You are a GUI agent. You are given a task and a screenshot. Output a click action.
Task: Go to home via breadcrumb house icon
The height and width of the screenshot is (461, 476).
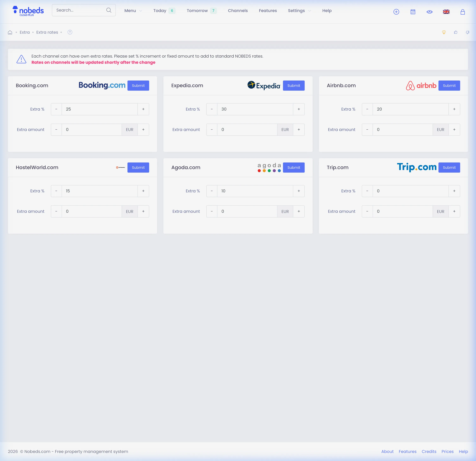[10, 32]
